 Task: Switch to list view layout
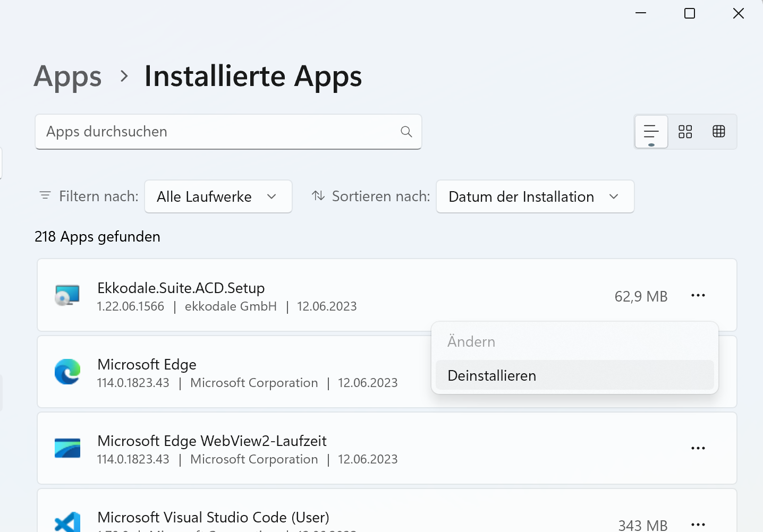point(651,132)
